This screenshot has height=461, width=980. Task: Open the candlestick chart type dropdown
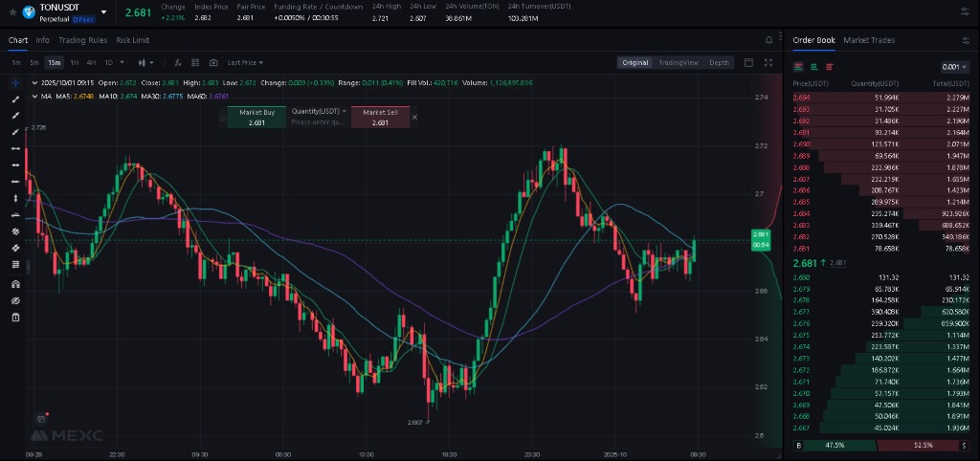pos(145,62)
